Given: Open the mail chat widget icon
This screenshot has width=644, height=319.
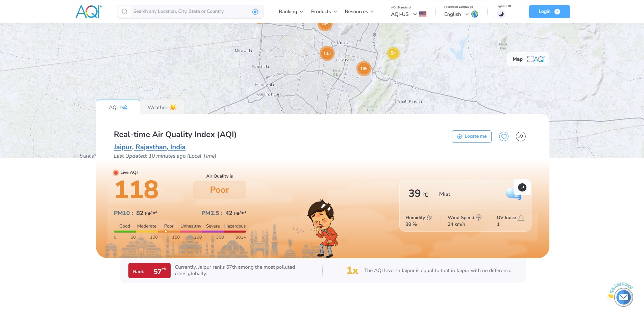Looking at the screenshot, I should tap(623, 297).
